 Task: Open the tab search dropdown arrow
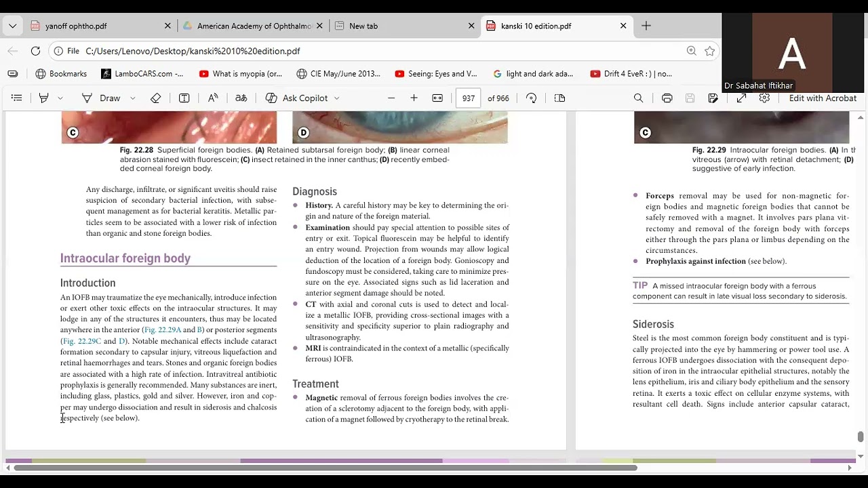[x=12, y=26]
